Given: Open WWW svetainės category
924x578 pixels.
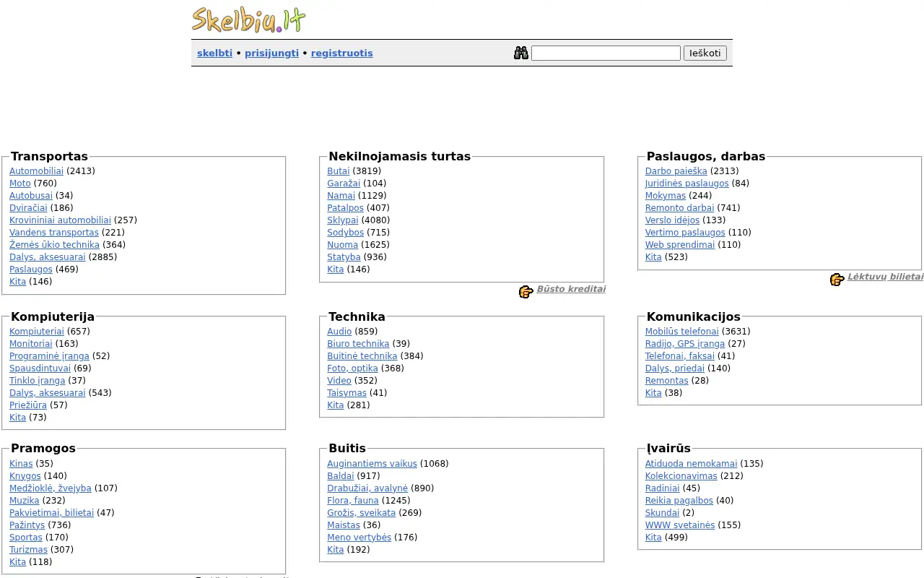Looking at the screenshot, I should 680,525.
